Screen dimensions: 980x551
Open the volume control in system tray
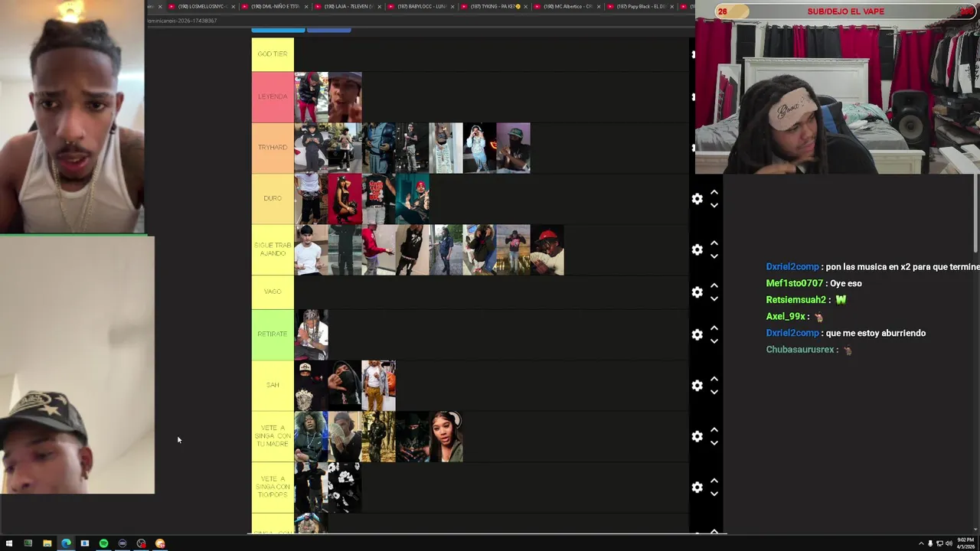coord(949,543)
